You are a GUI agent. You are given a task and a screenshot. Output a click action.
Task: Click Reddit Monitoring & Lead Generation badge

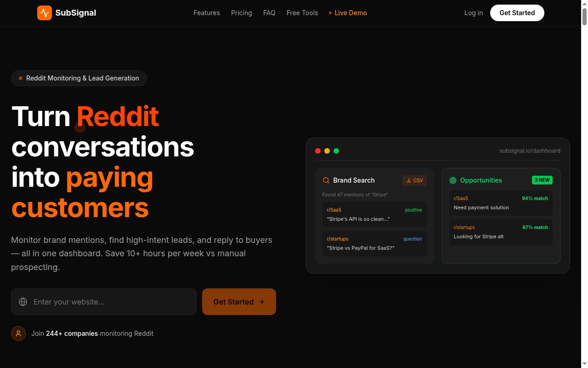click(x=79, y=78)
